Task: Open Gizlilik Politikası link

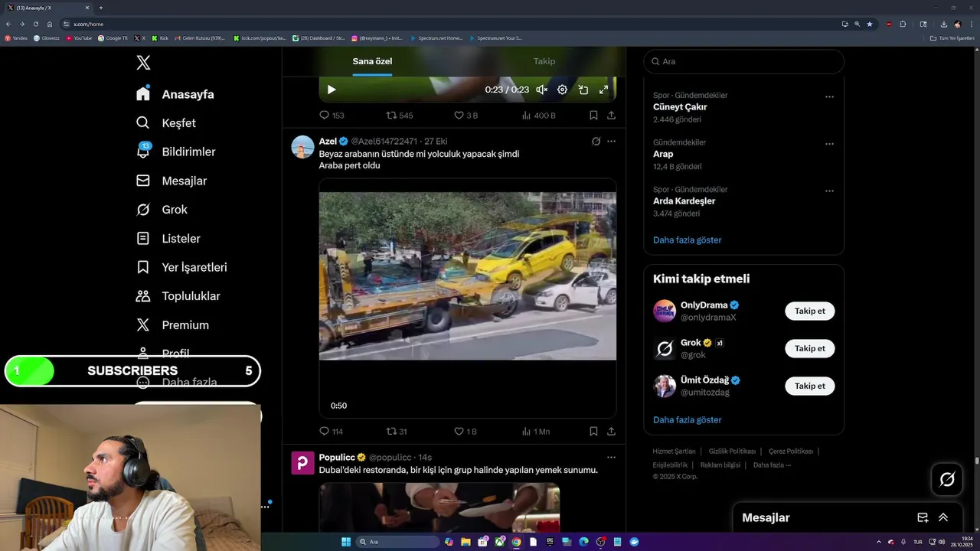Action: 732,452
